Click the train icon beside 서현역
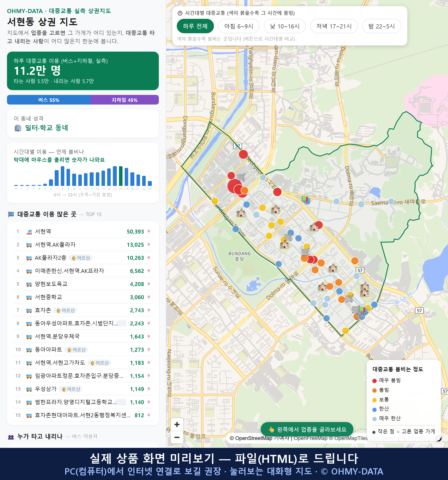This screenshot has height=480, width=448. 29,232
